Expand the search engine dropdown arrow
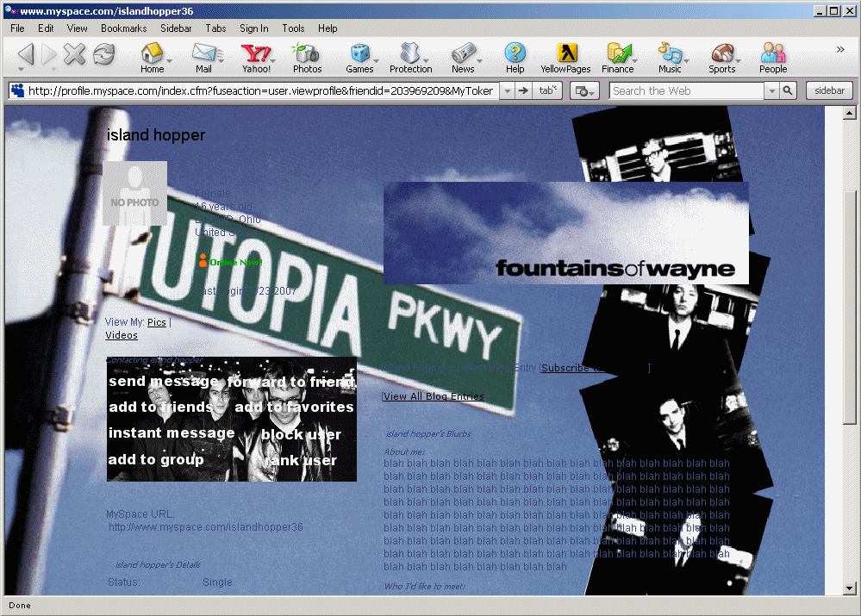The height and width of the screenshot is (616, 861). 772,90
